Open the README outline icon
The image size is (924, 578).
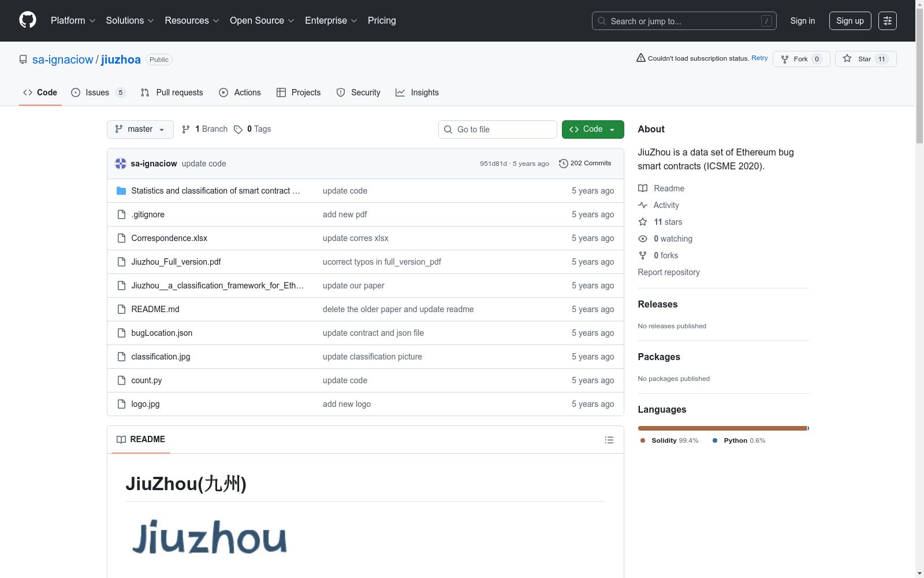[609, 440]
